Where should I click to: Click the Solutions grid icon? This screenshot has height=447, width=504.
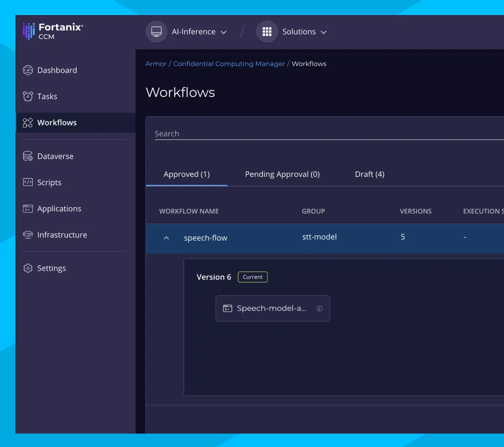point(267,32)
